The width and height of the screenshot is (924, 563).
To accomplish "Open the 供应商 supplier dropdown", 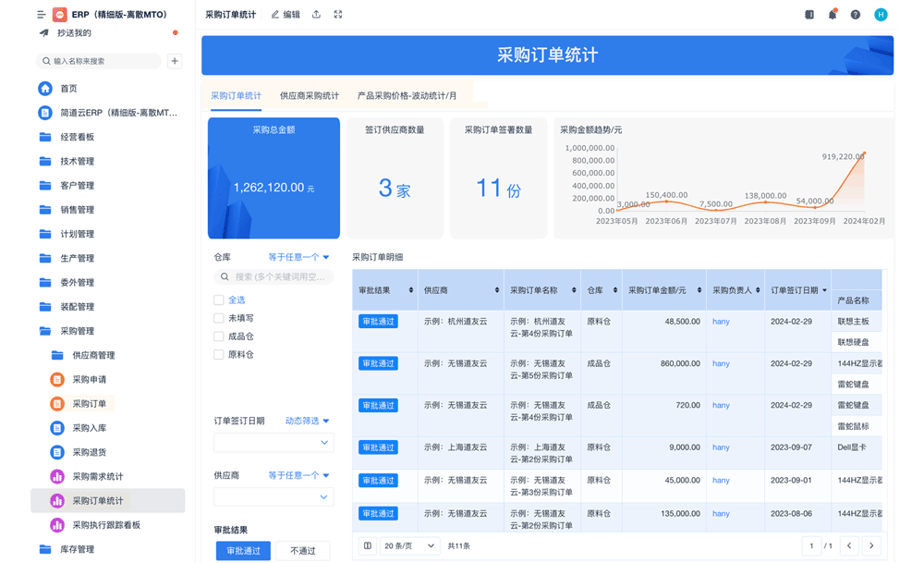I will (274, 496).
